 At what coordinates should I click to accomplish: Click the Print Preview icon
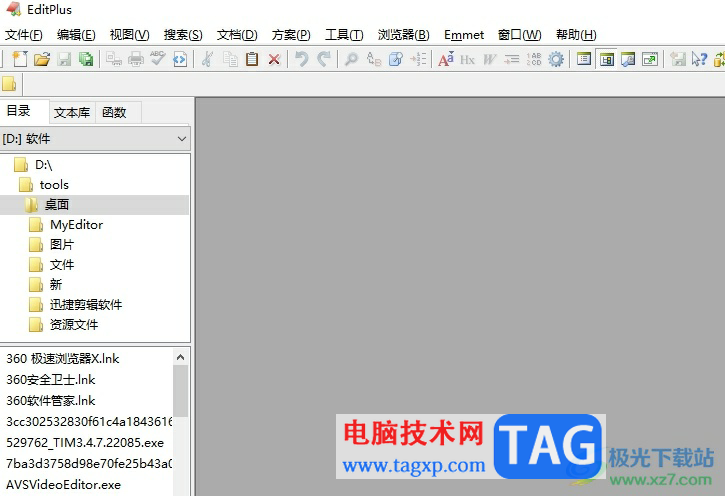click(114, 59)
